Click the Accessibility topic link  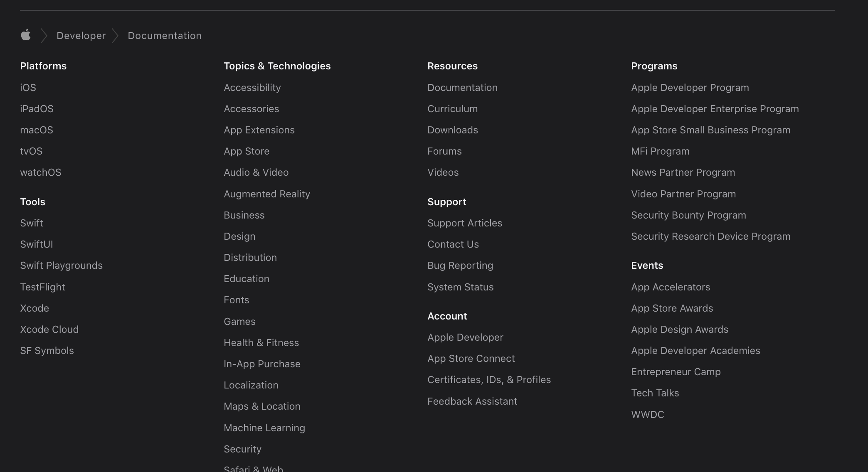coord(252,88)
